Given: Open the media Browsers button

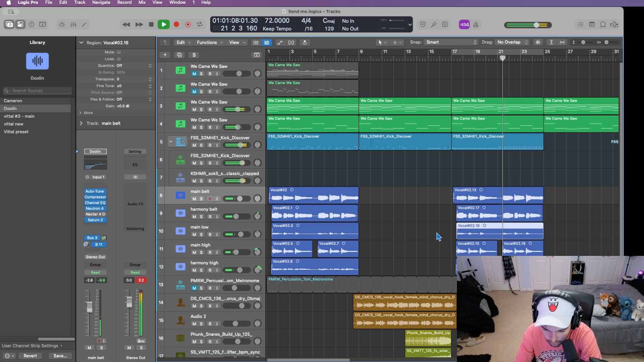Looking at the screenshot, I should pos(614,24).
